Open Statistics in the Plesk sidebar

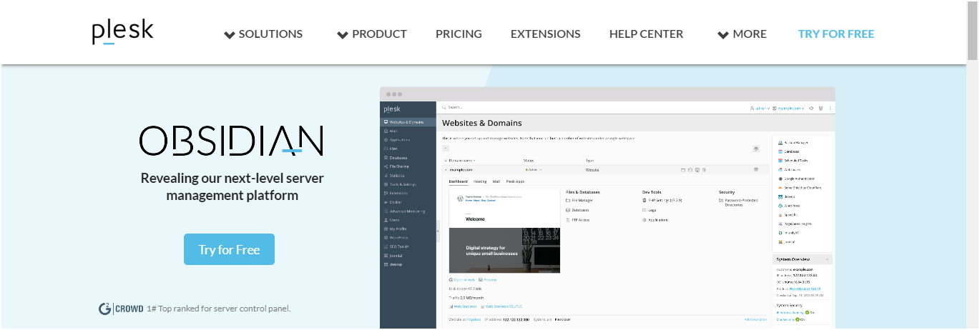click(x=395, y=175)
